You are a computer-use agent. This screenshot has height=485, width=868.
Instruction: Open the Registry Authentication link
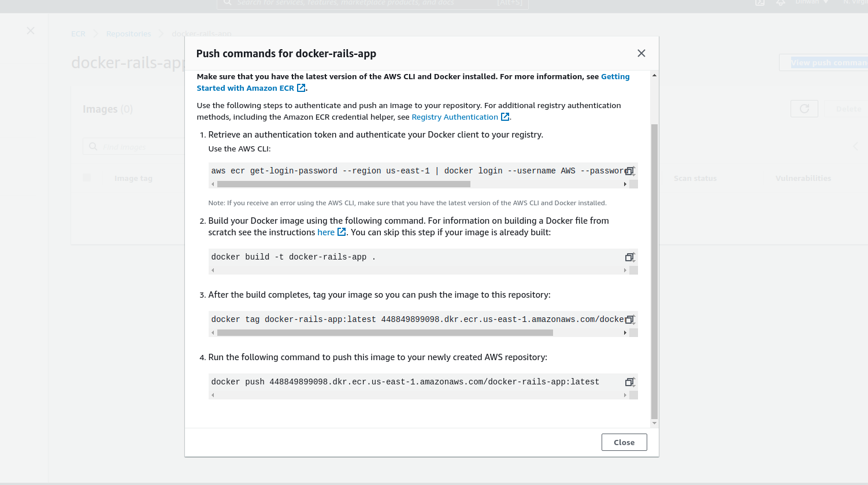point(455,117)
